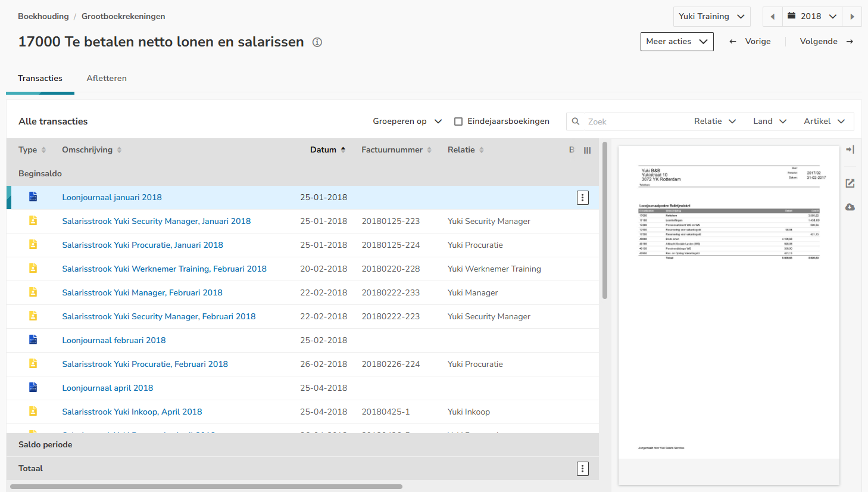
Task: Collapse the document preview panel
Action: pos(850,150)
